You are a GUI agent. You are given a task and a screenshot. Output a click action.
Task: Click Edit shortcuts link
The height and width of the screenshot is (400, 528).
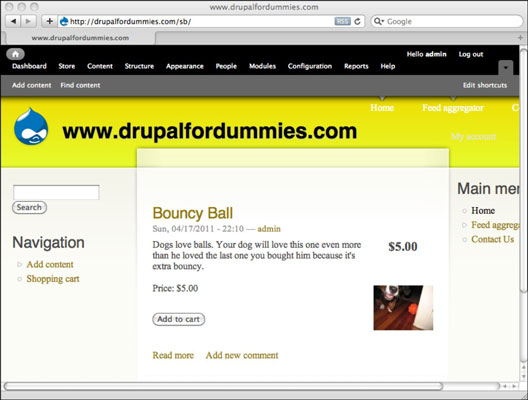tap(485, 85)
